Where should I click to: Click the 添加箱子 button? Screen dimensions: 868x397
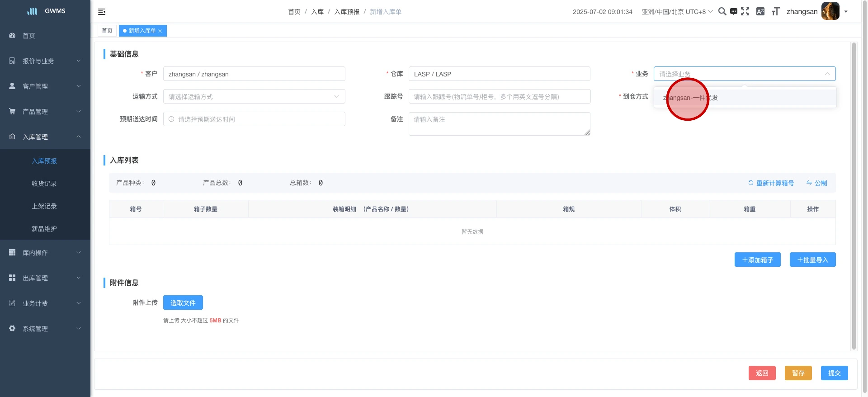click(x=757, y=260)
